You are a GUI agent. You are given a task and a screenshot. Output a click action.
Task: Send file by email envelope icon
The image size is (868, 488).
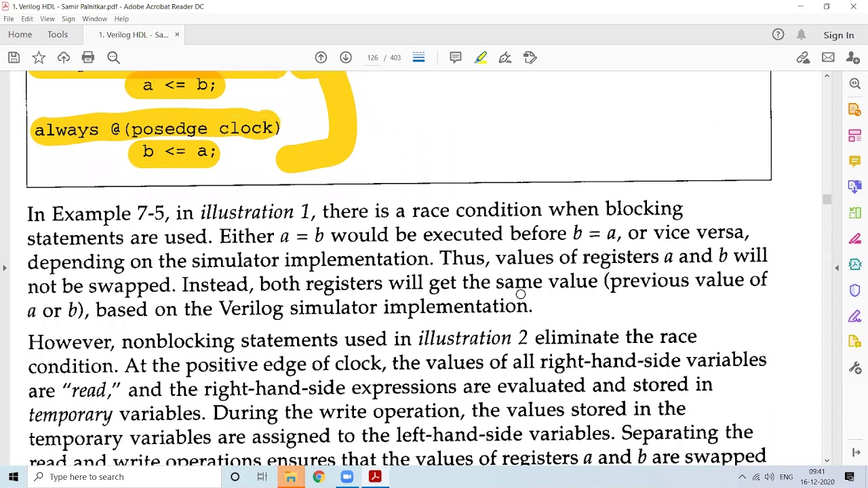(x=828, y=58)
